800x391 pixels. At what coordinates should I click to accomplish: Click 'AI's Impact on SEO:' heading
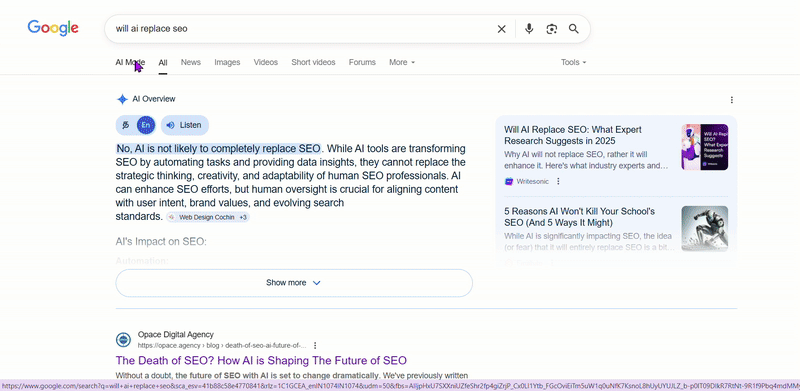pos(161,241)
